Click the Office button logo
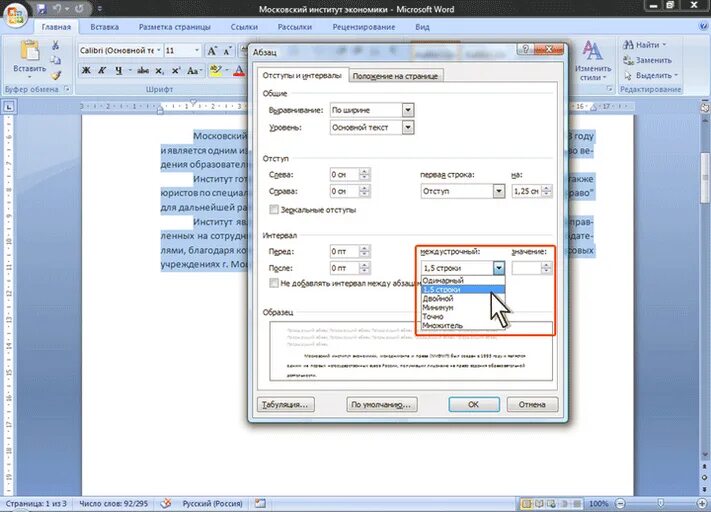The width and height of the screenshot is (711, 512). coord(15,15)
